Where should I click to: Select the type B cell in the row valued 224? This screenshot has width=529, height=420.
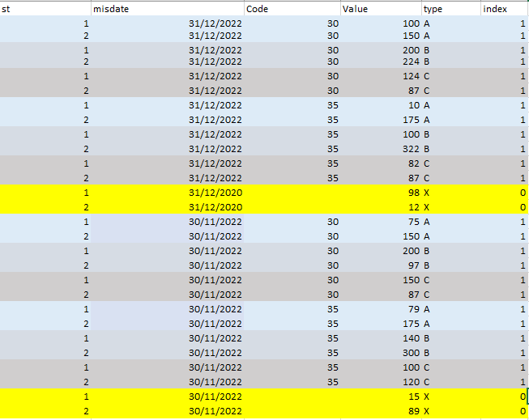pyautogui.click(x=451, y=62)
